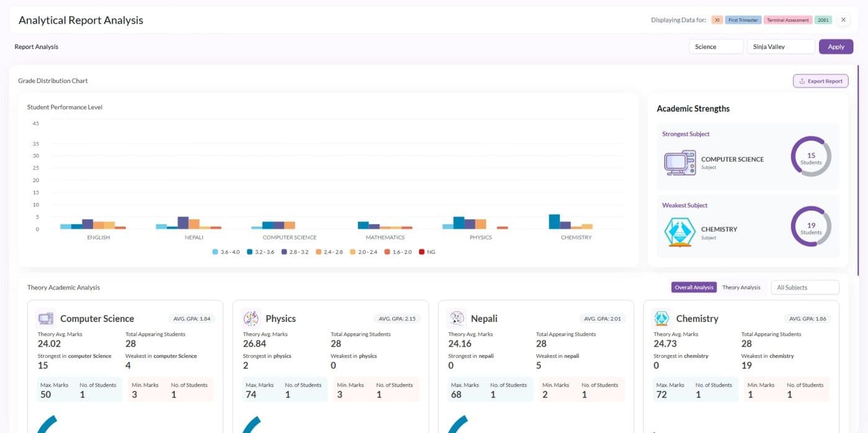Switch to the Theory Analysis tab

click(741, 287)
